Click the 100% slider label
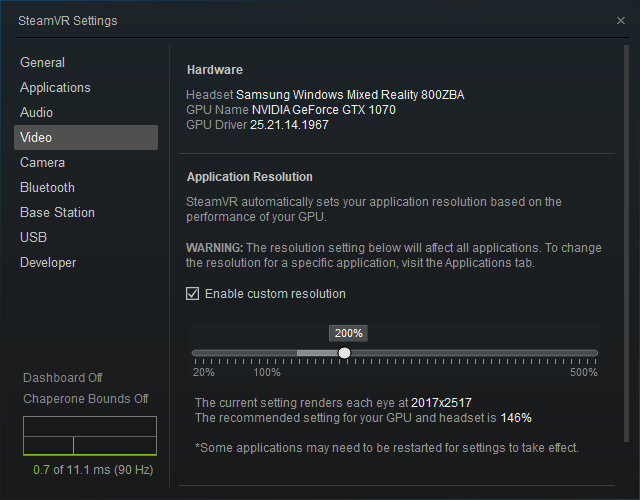 coord(267,372)
